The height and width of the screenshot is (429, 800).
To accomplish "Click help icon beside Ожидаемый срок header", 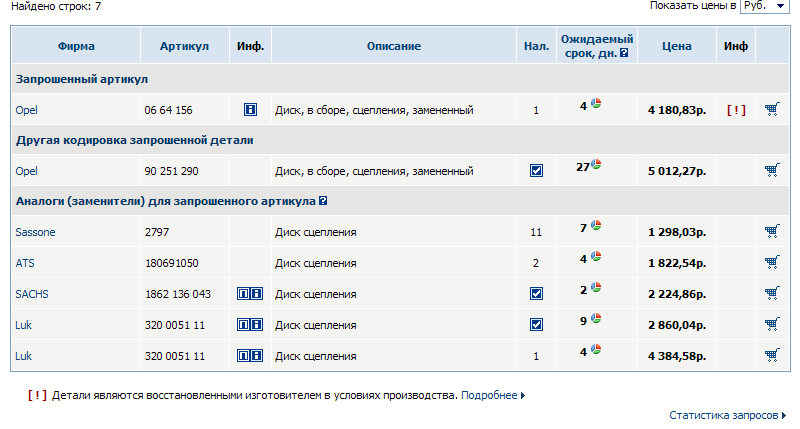I will pyautogui.click(x=624, y=53).
